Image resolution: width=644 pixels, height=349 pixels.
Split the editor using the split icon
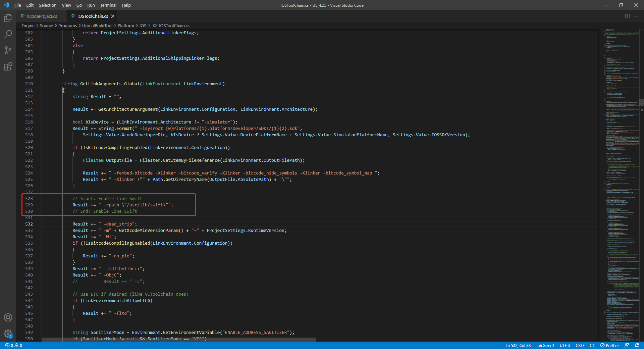tap(627, 16)
